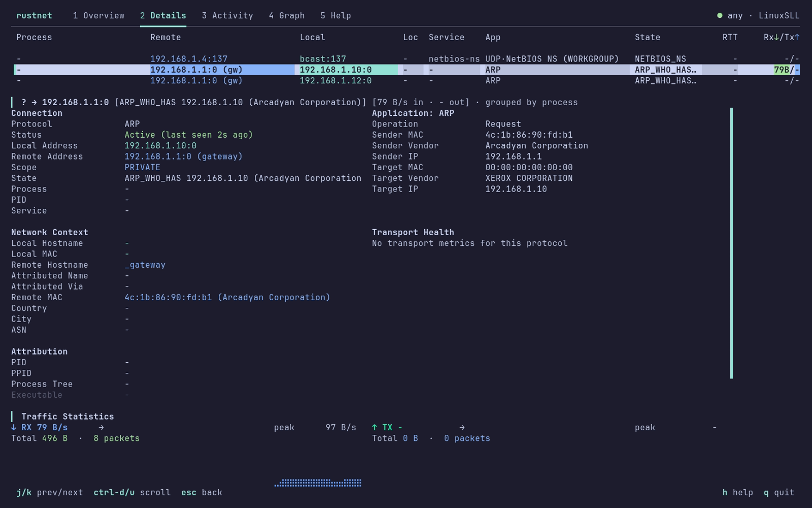Click the q quit shortcut
The width and height of the screenshot is (812, 508).
pos(779,492)
